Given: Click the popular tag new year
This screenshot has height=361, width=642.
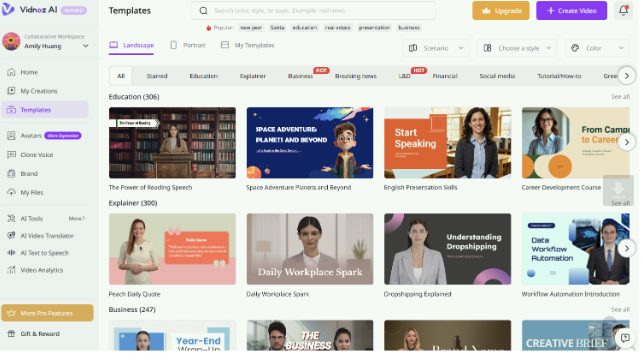Looking at the screenshot, I should [252, 28].
